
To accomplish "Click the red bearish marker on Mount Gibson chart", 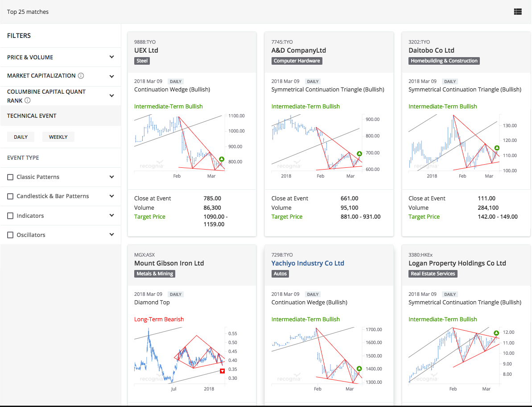I will [222, 371].
